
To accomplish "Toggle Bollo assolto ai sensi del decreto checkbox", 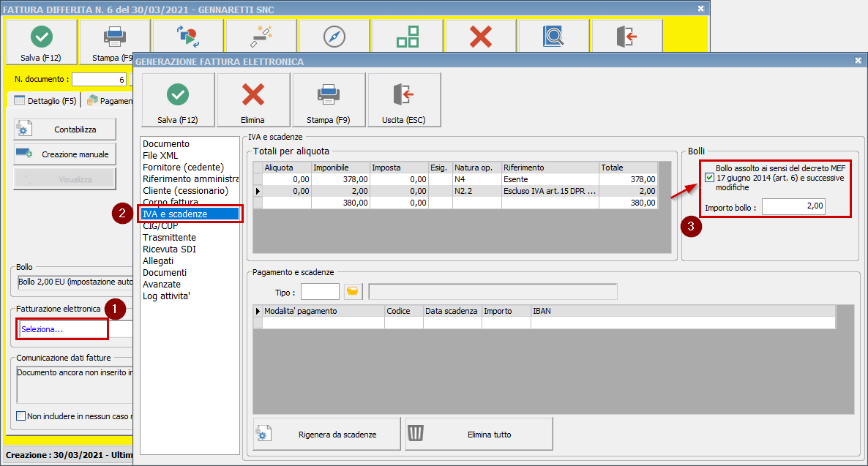I will [710, 178].
